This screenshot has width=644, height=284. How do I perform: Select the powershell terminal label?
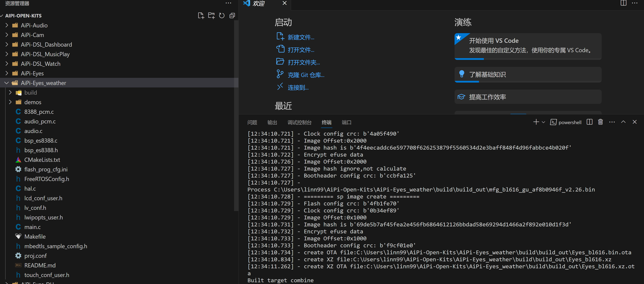[566, 122]
